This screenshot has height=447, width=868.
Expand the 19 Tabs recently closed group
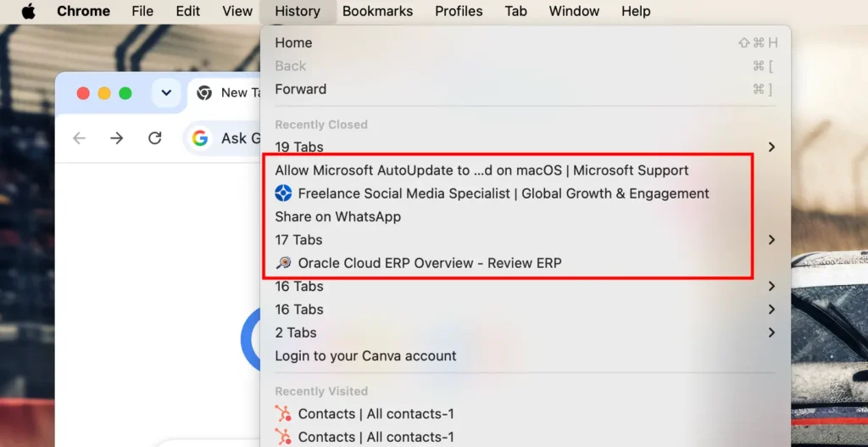point(526,147)
